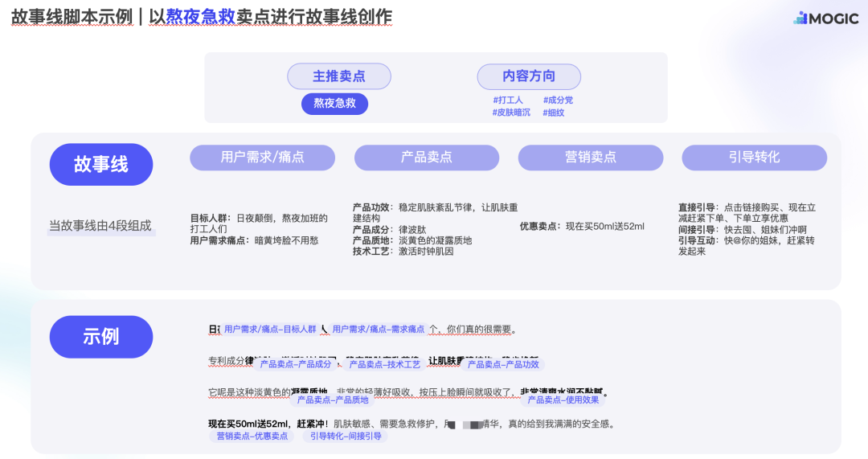Screen dimensions: 868x459
Task: Click the blue 熬夜急救 words in the title
Action: [201, 17]
